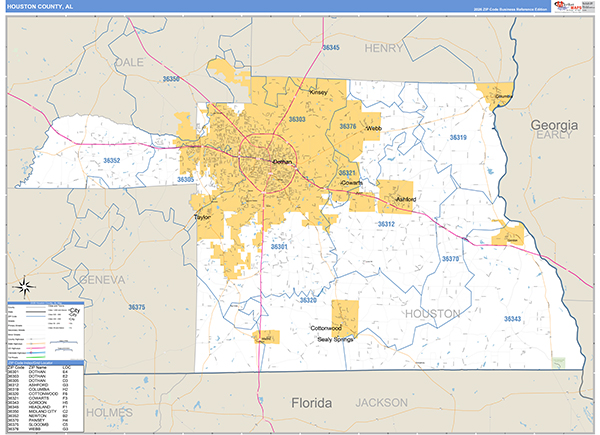600x435 pixels.
Task: Click the Columbia city area in the northeast corner
Action: coord(495,96)
